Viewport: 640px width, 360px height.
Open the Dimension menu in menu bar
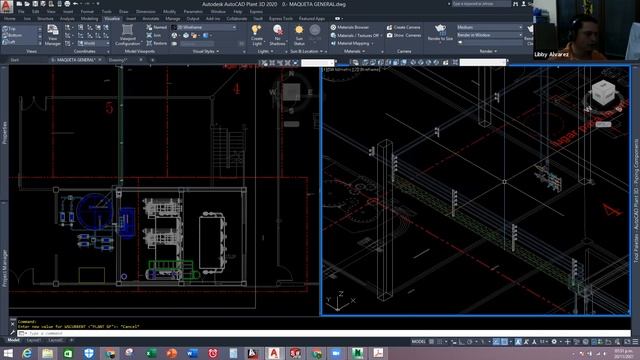coord(146,12)
